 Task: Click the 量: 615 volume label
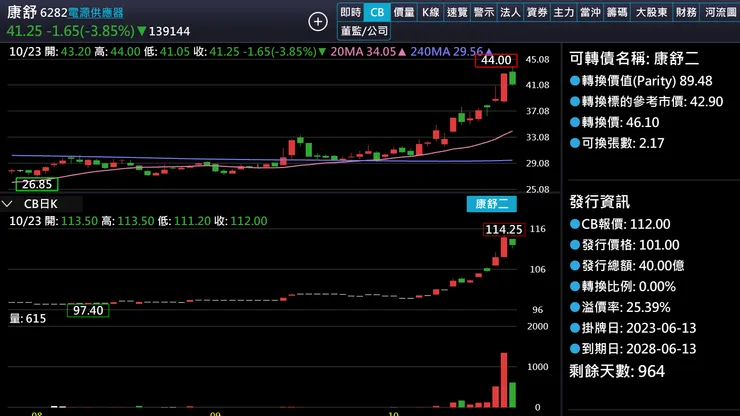pos(28,318)
